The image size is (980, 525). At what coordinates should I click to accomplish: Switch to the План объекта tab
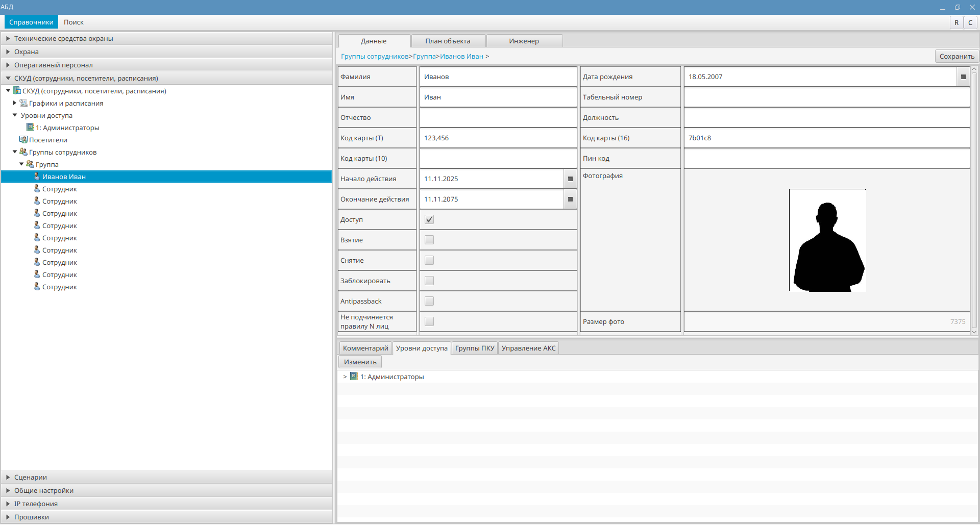click(448, 41)
